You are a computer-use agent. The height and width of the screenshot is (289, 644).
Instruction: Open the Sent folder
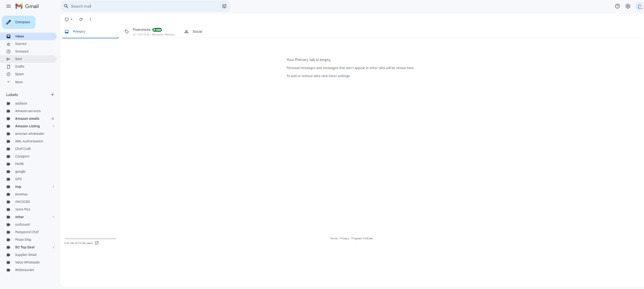(28, 59)
